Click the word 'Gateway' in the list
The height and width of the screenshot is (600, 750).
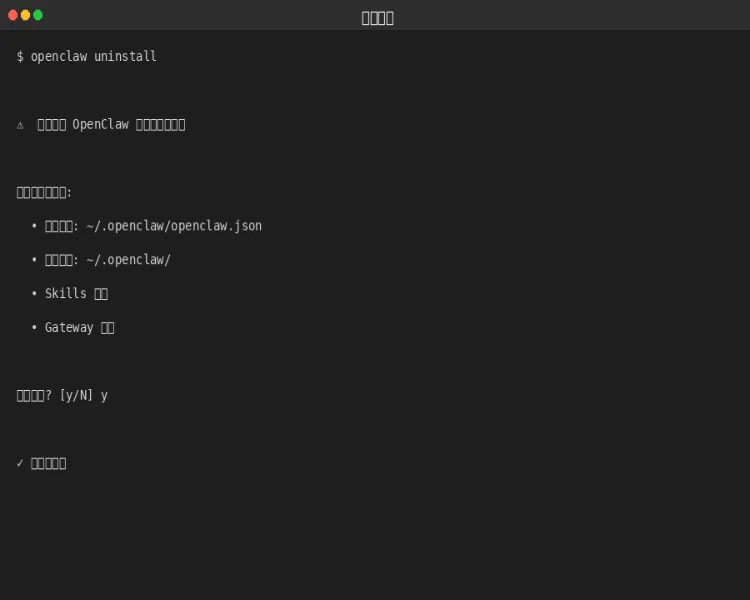(69, 328)
